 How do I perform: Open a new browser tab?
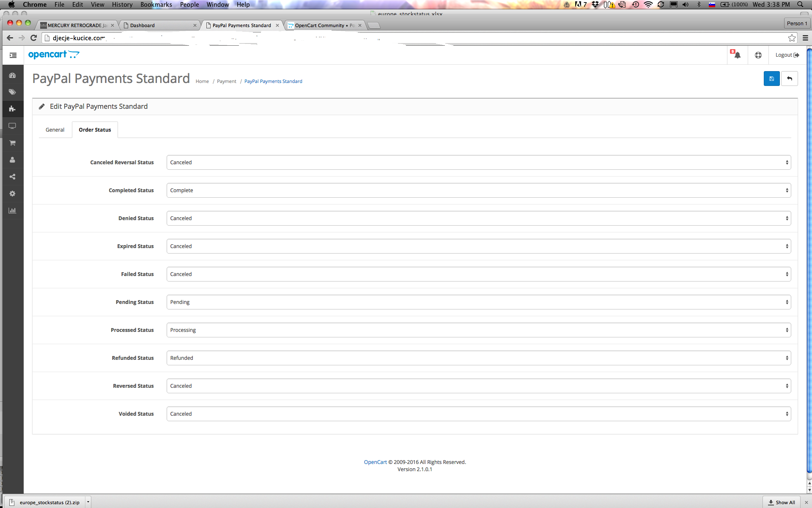374,26
